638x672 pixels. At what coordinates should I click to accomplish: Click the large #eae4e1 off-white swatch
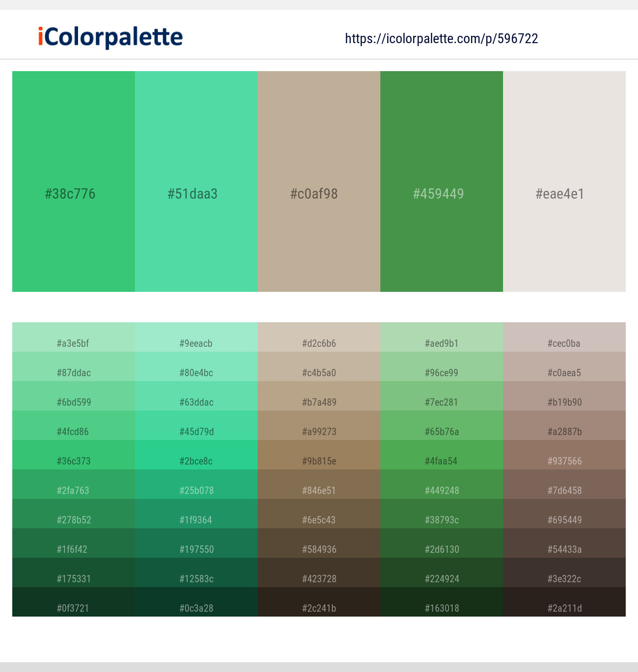click(x=564, y=181)
